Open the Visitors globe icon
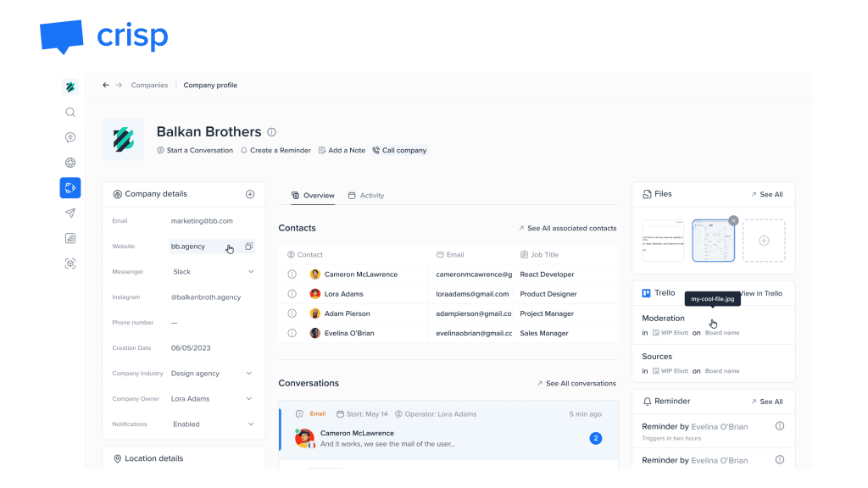The image size is (868, 488). pos(70,162)
